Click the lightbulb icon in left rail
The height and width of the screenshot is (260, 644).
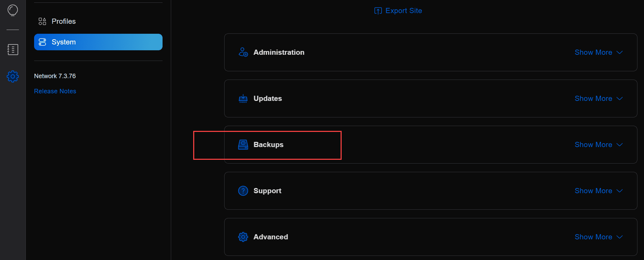click(x=13, y=10)
